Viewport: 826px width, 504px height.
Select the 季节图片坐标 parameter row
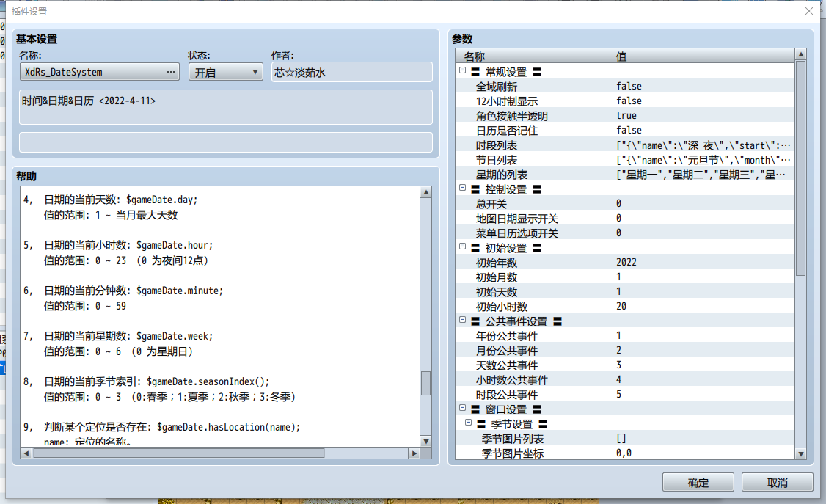pos(625,453)
